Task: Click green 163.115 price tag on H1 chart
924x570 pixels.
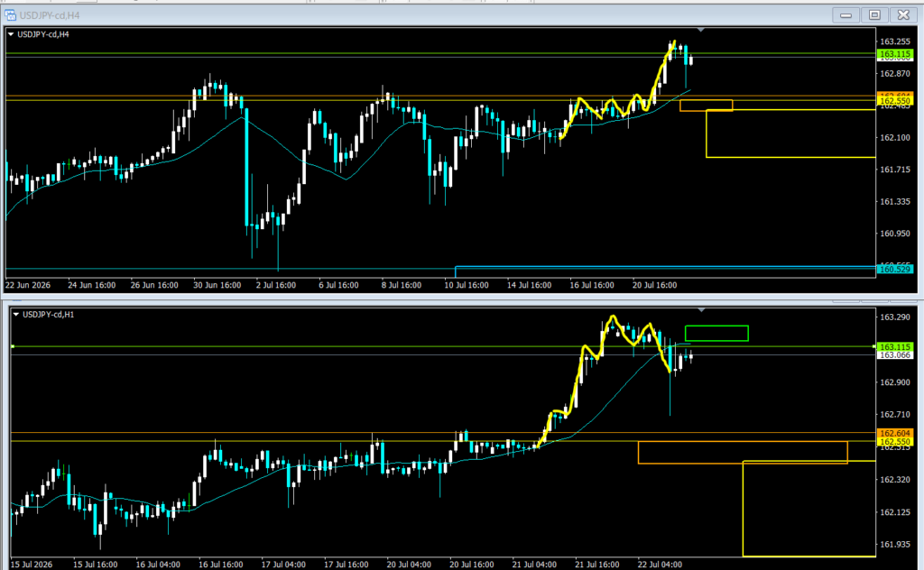Action: coord(895,347)
